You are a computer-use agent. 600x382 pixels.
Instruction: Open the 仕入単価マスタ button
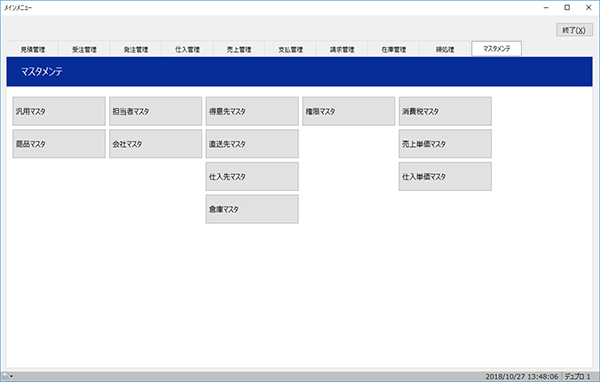(445, 176)
